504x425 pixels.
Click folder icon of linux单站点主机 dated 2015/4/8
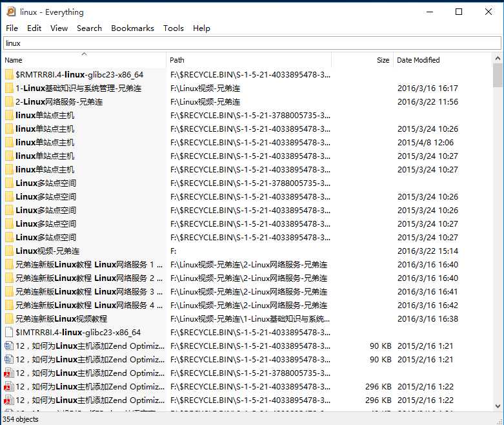click(x=9, y=142)
